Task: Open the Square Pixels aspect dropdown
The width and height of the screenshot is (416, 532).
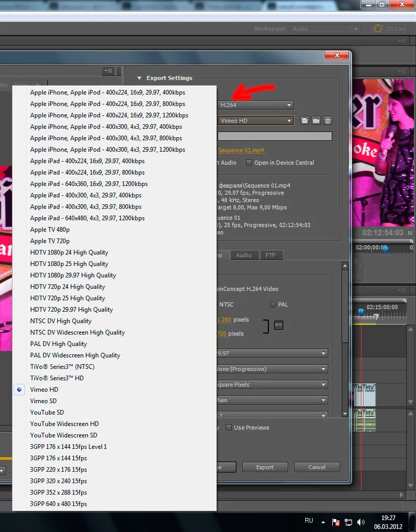Action: coord(272,384)
